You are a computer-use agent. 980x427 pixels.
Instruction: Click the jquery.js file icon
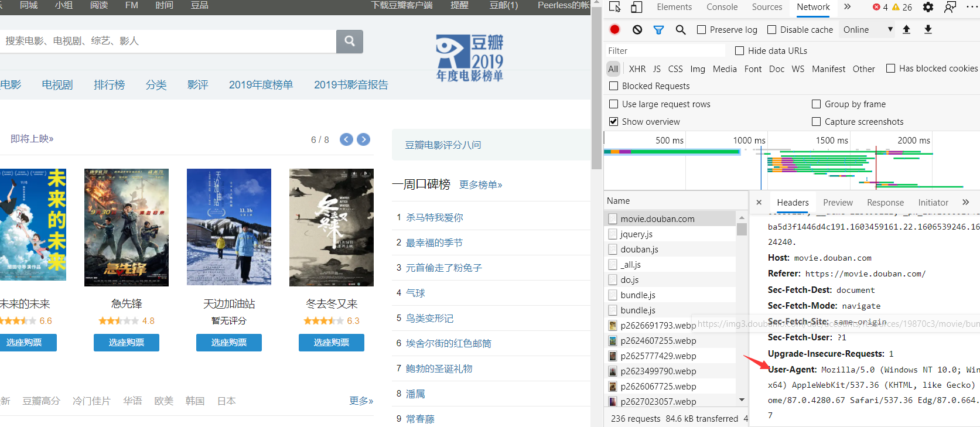[613, 234]
